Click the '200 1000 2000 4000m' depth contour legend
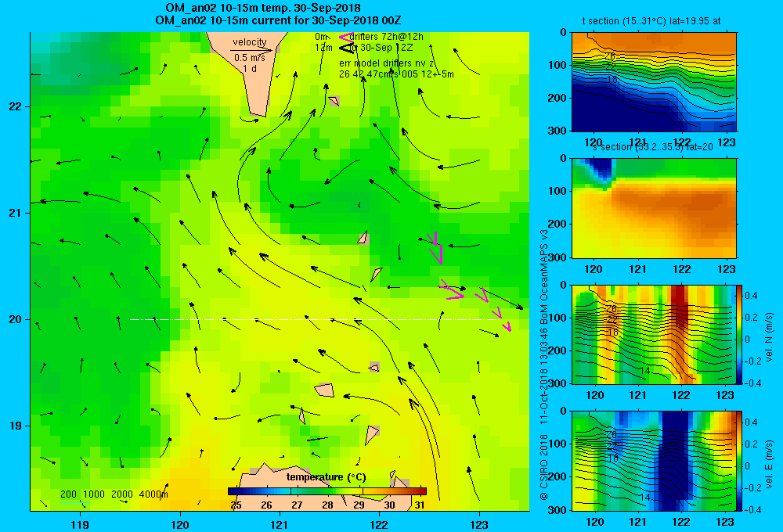The height and width of the screenshot is (532, 783). pyautogui.click(x=114, y=494)
